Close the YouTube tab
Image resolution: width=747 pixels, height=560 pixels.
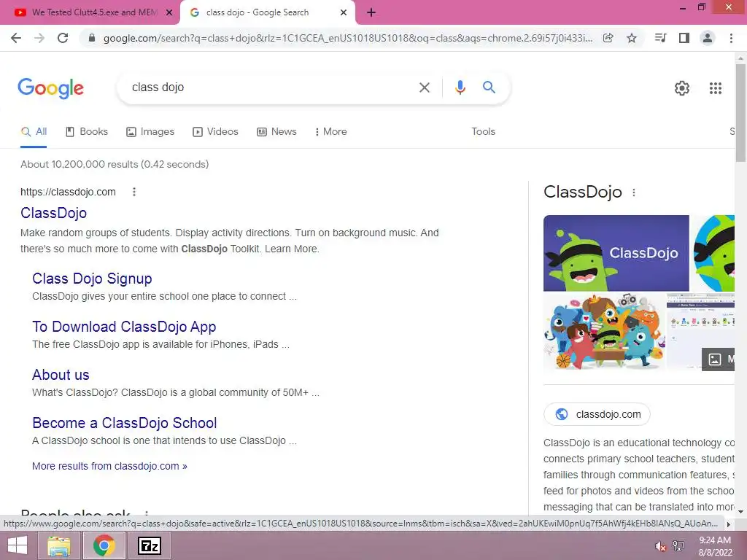169,13
